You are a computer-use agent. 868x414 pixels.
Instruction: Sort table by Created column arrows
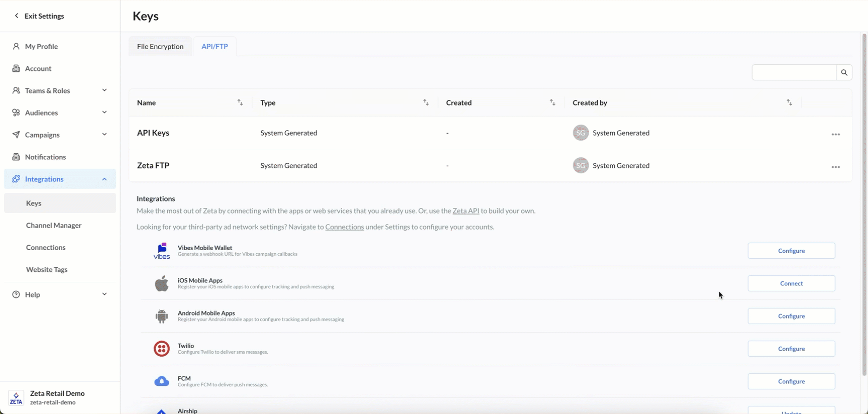pos(553,102)
